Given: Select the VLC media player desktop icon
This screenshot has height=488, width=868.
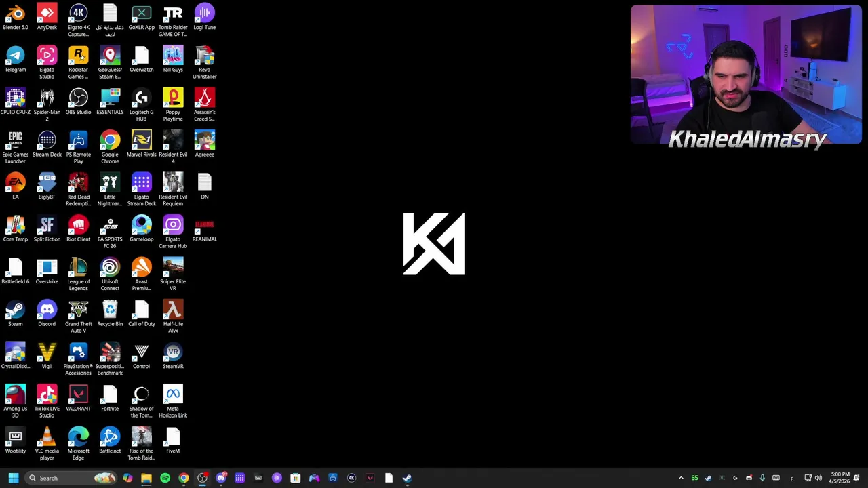Looking at the screenshot, I should point(47,444).
